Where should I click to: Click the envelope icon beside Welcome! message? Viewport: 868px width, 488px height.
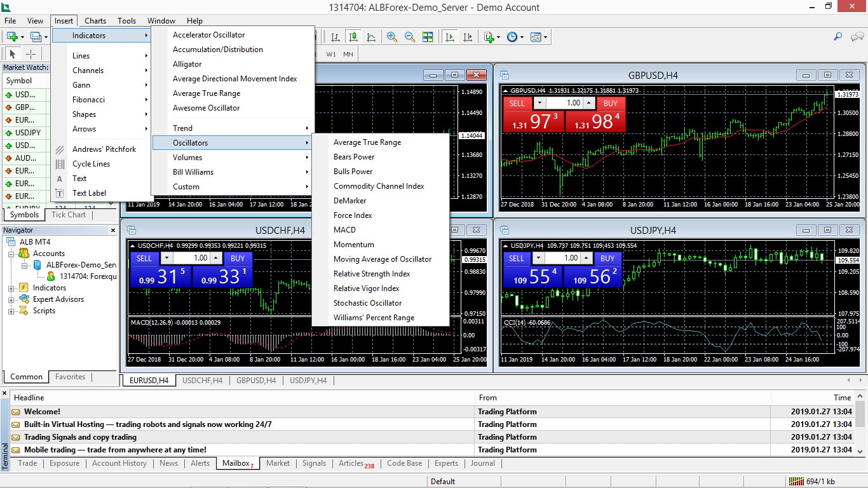click(x=15, y=412)
